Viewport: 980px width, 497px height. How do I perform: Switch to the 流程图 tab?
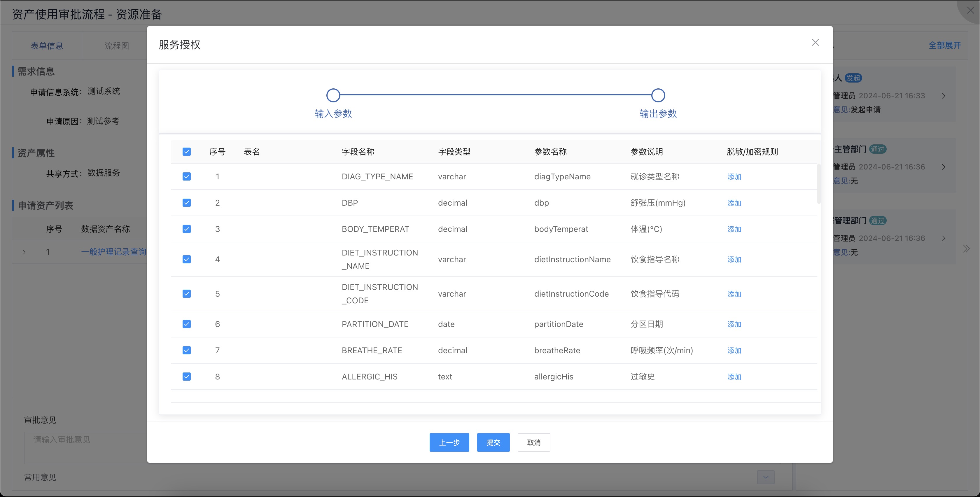point(117,46)
